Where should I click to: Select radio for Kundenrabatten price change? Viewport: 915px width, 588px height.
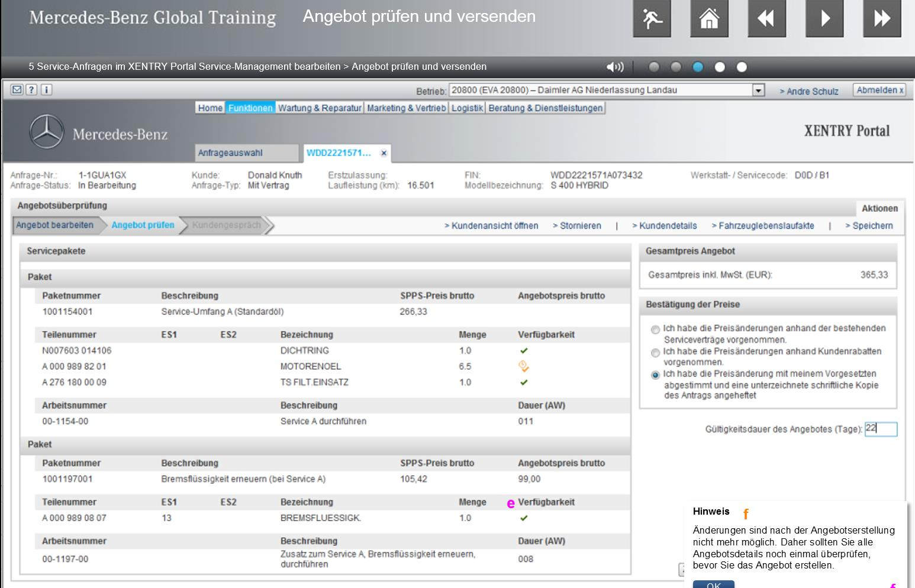655,353
